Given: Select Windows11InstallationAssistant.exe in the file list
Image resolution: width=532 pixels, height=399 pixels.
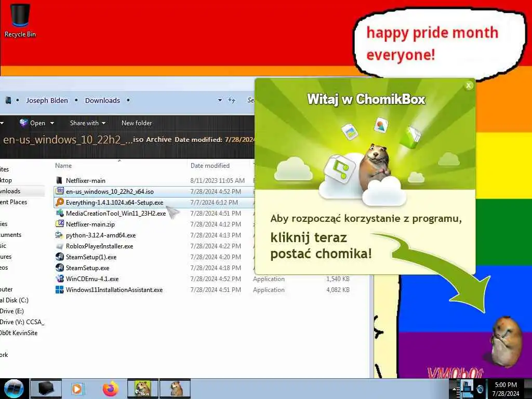Looking at the screenshot, I should pos(114,290).
